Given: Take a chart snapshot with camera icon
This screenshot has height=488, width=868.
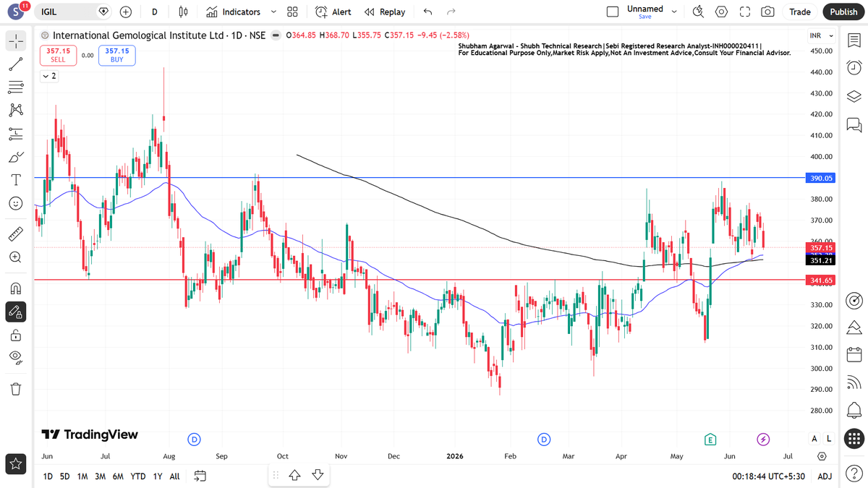Looking at the screenshot, I should (767, 12).
